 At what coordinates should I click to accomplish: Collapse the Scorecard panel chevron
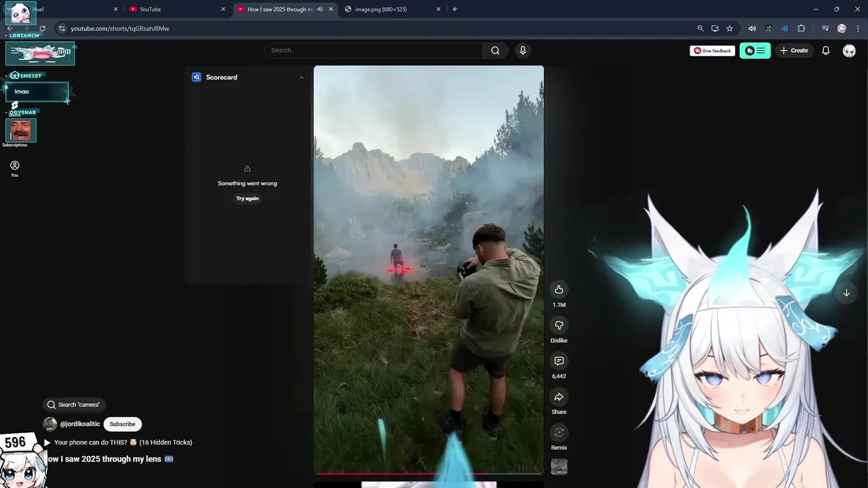(x=301, y=77)
